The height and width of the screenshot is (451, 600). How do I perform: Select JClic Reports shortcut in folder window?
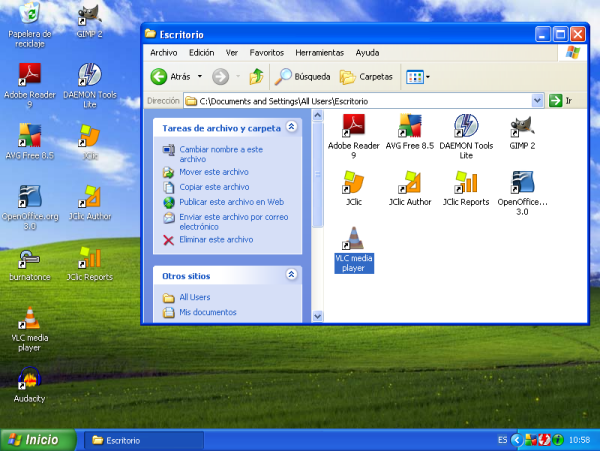click(x=466, y=183)
